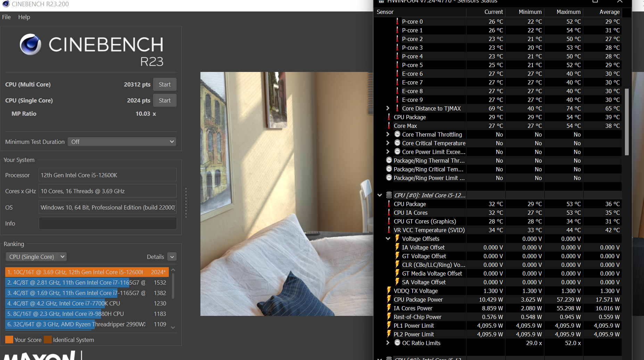Start the CPU (Multi Core) benchmark
The width and height of the screenshot is (644, 360).
(x=165, y=84)
